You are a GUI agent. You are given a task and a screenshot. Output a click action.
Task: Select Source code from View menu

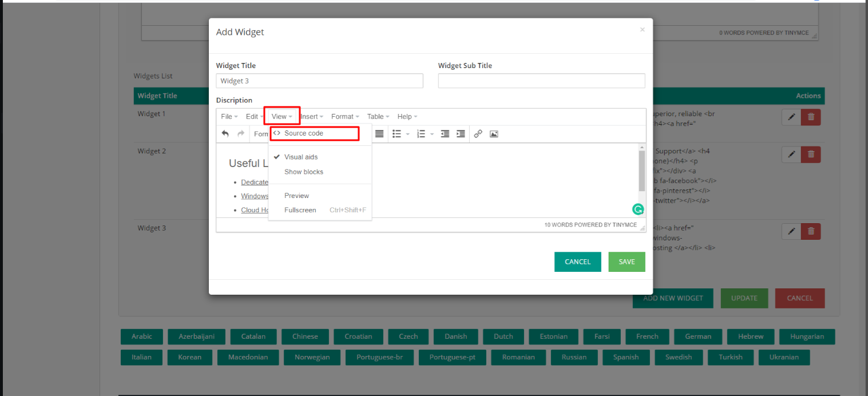click(x=304, y=133)
